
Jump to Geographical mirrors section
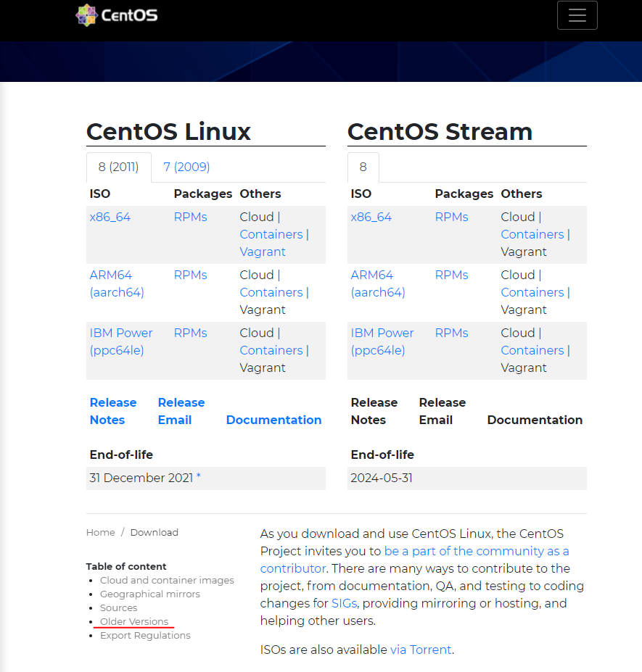click(149, 594)
